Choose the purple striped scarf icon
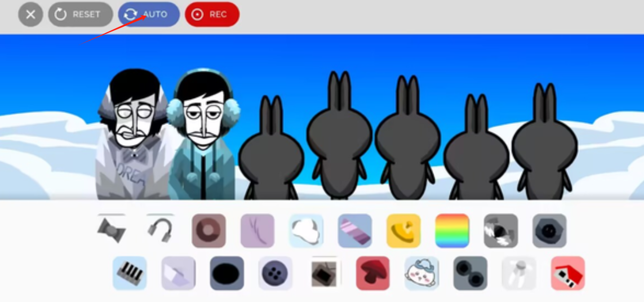Viewport: 644px width, 302px height. click(355, 231)
